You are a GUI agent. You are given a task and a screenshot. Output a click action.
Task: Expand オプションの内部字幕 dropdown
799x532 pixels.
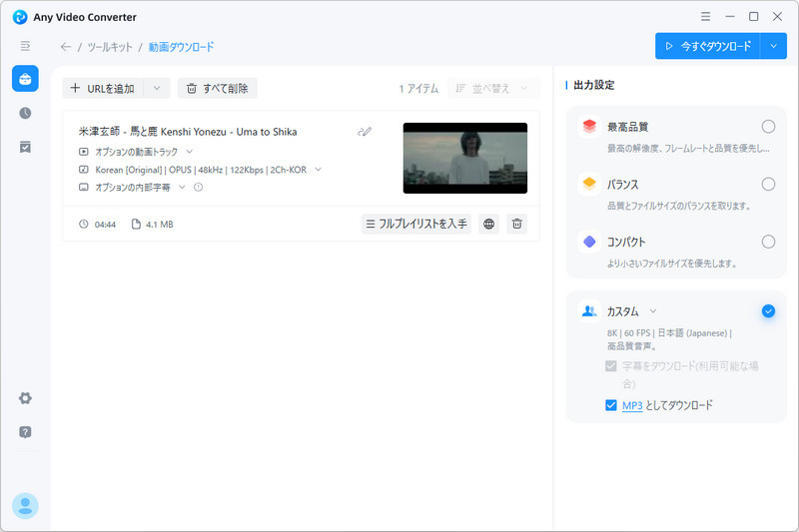tap(182, 187)
